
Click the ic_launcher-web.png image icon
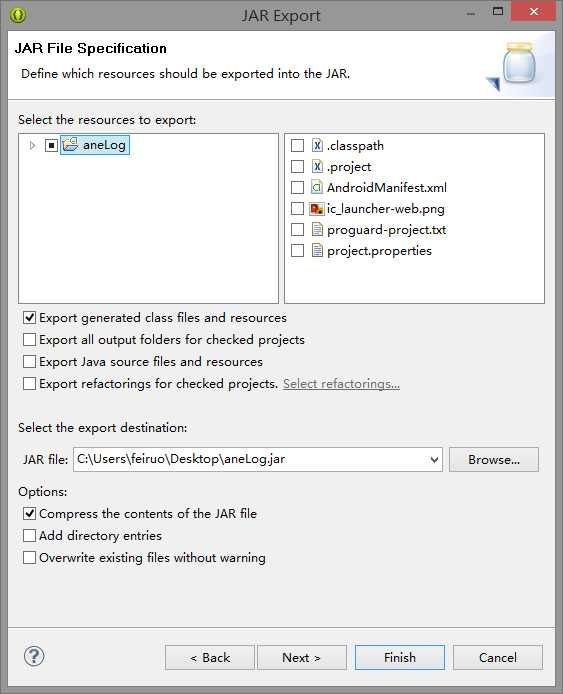(317, 208)
